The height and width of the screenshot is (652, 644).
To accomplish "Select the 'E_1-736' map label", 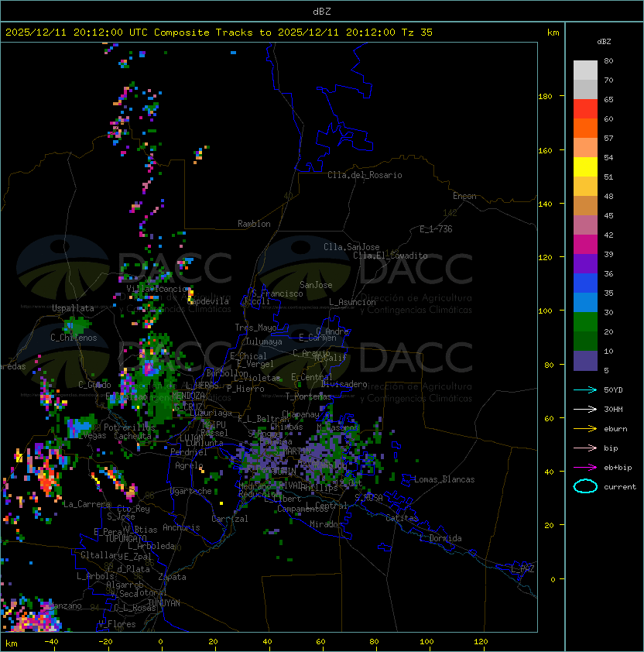I will click(x=436, y=229).
